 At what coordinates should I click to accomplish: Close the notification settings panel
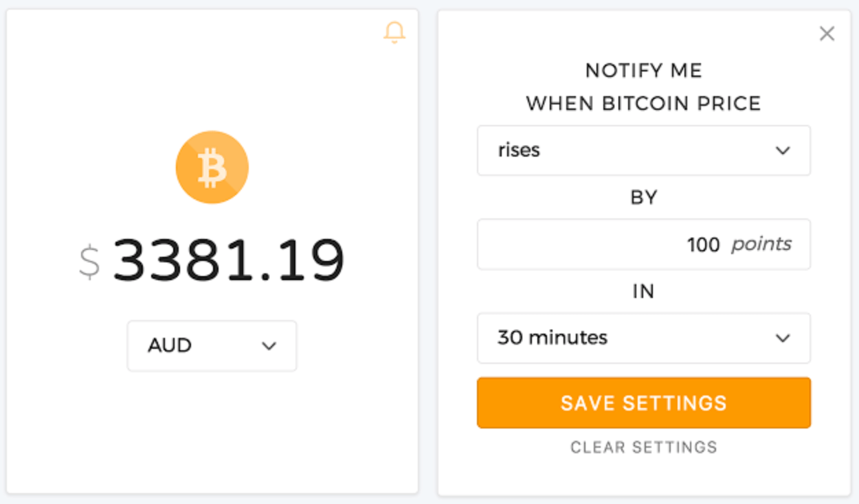pyautogui.click(x=827, y=34)
